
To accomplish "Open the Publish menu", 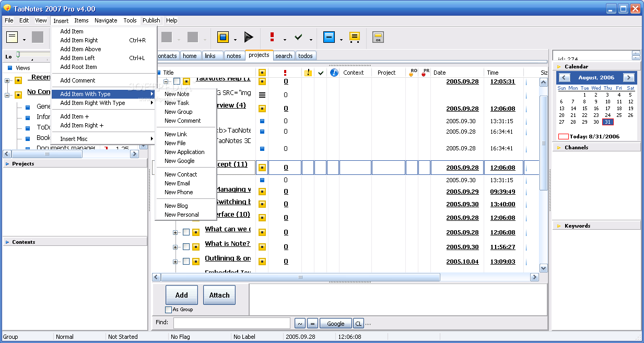I will [151, 20].
